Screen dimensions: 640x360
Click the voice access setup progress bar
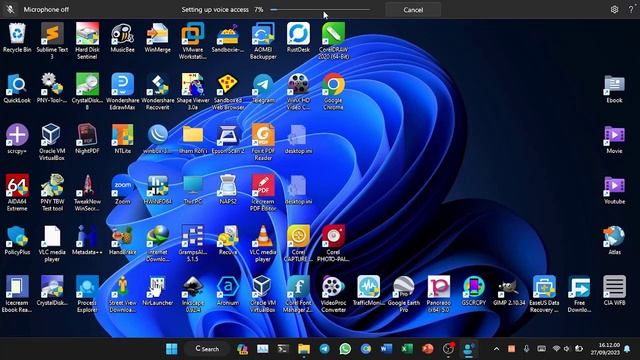click(320, 9)
